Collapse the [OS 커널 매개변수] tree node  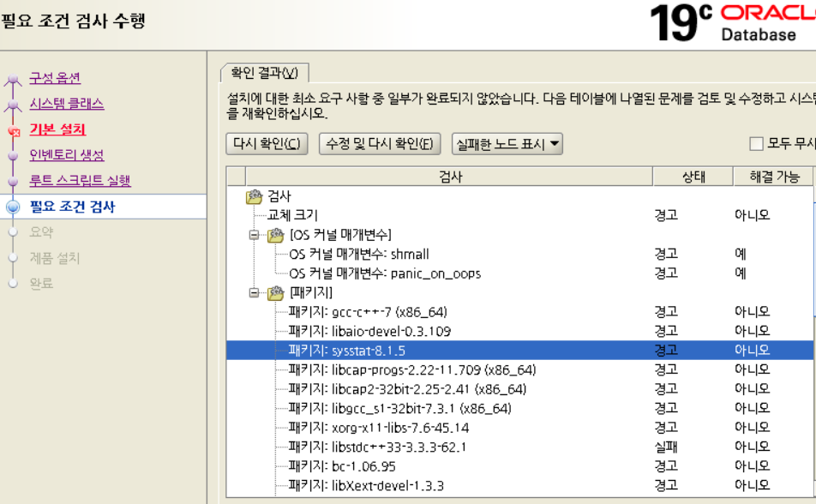[x=254, y=236]
